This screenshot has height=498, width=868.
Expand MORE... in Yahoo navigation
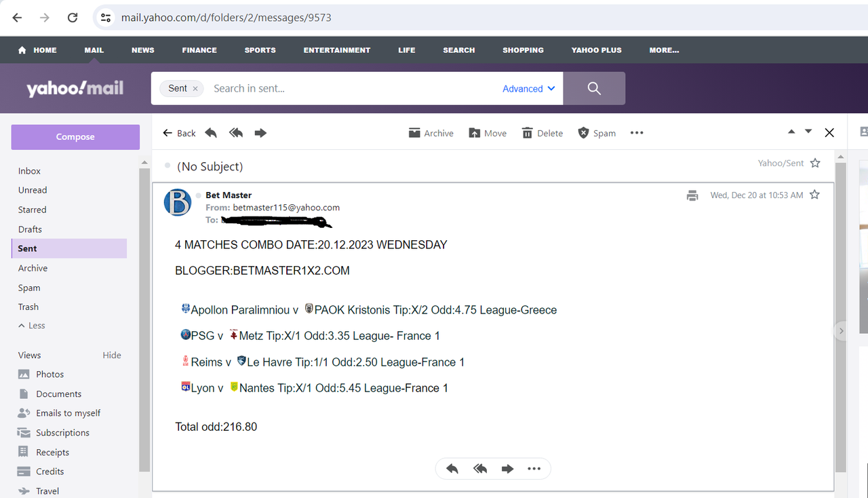664,50
